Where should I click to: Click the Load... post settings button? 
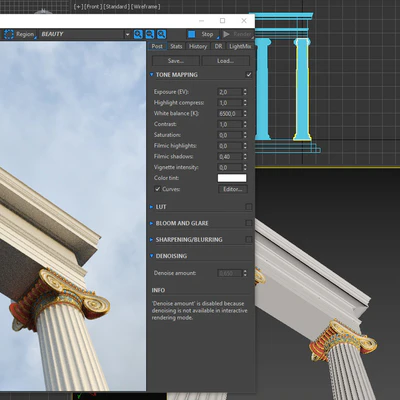coord(225,61)
